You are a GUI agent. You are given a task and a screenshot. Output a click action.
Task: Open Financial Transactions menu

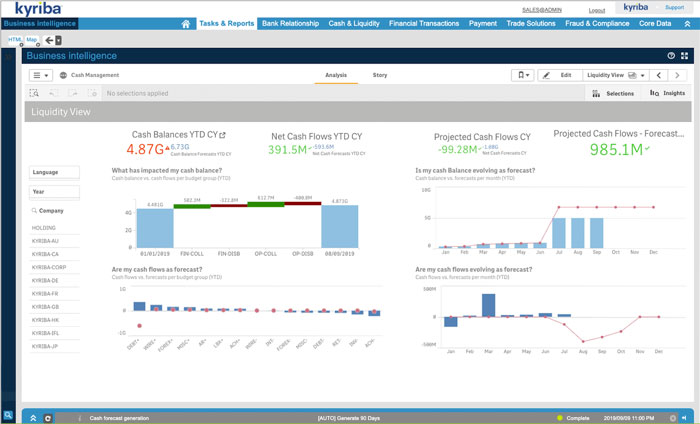(424, 24)
